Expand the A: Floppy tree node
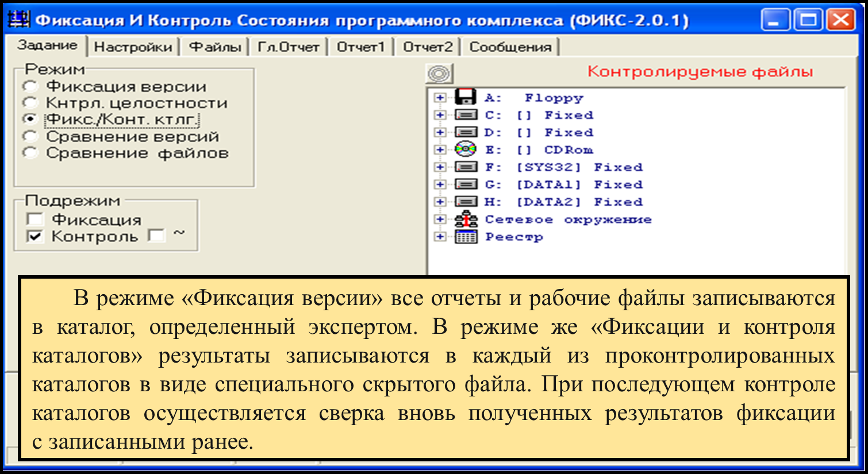The width and height of the screenshot is (868, 474). point(440,98)
